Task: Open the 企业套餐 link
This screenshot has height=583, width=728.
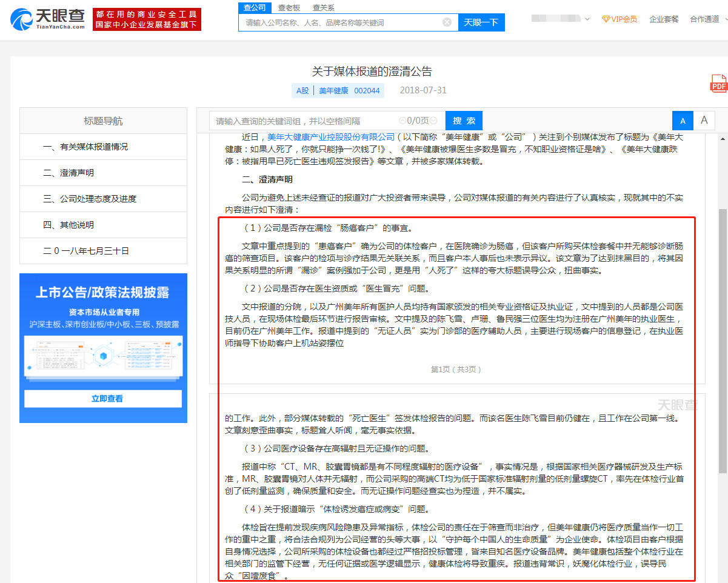Action: 664,19
